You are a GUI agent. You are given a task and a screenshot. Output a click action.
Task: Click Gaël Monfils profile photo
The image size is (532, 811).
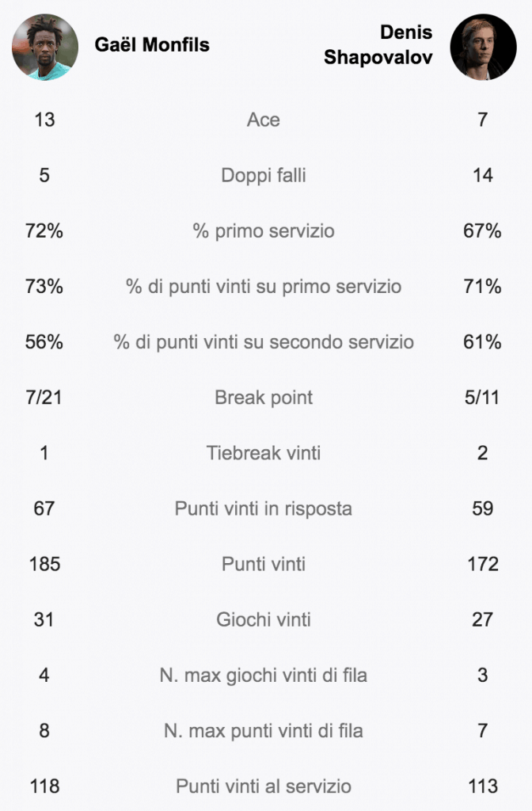[45, 47]
